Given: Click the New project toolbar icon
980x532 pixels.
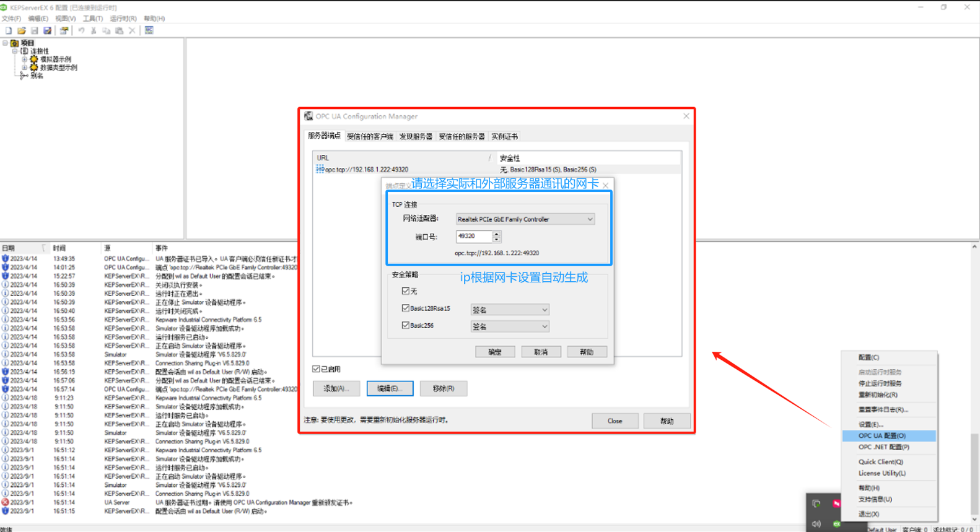Looking at the screenshot, I should [x=8, y=30].
